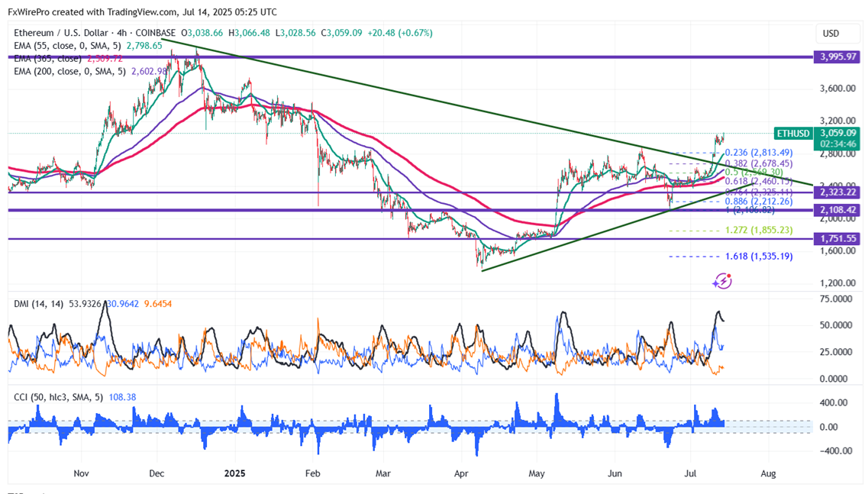Click the Aug label on time axis
This screenshot has width=868, height=494.
pyautogui.click(x=769, y=473)
